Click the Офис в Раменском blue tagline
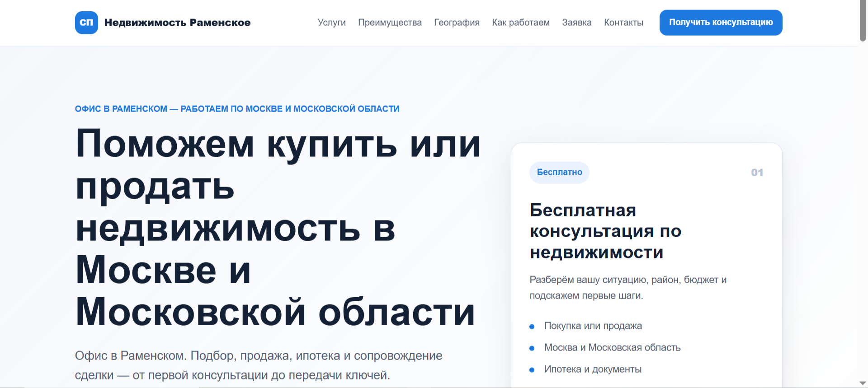The width and height of the screenshot is (868, 388). (x=237, y=109)
